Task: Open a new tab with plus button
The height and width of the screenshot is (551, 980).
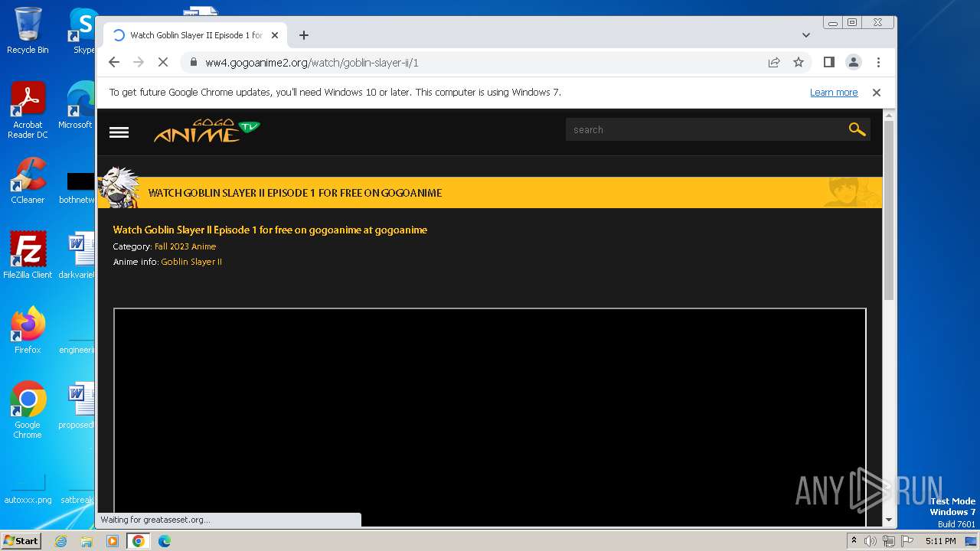Action: click(x=304, y=35)
